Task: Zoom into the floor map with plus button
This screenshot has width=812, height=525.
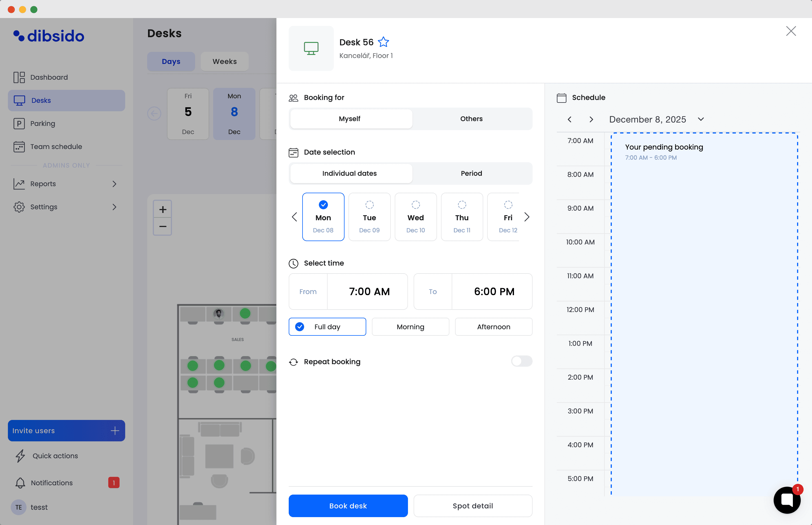Action: click(x=162, y=209)
